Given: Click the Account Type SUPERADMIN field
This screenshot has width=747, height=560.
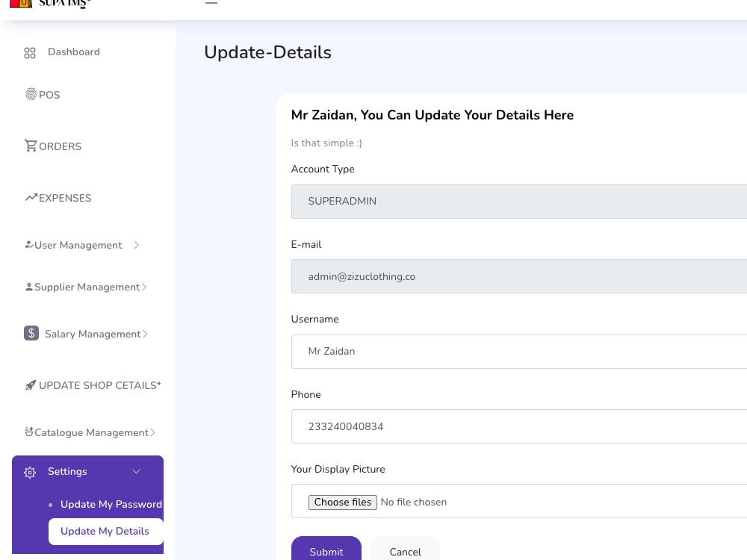Looking at the screenshot, I should 519,202.
